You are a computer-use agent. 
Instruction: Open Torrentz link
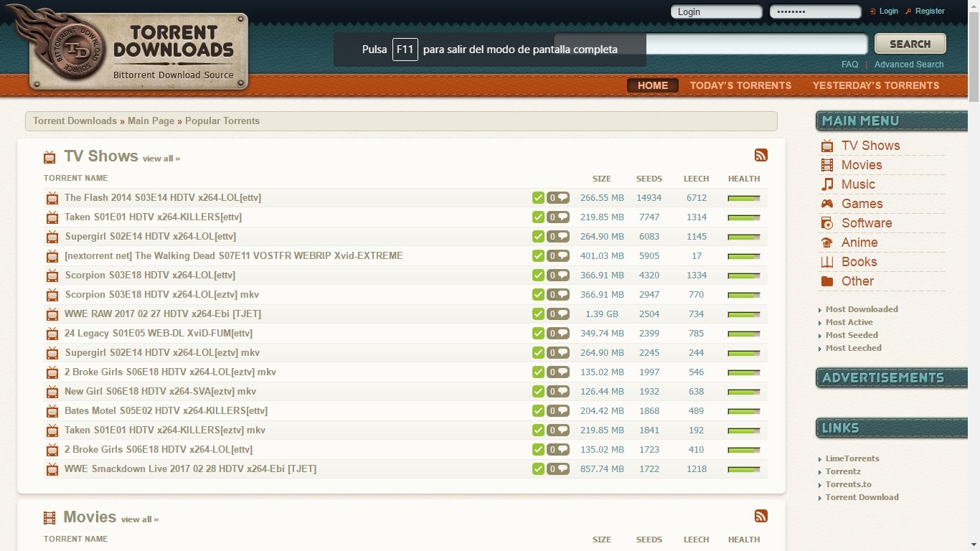843,471
